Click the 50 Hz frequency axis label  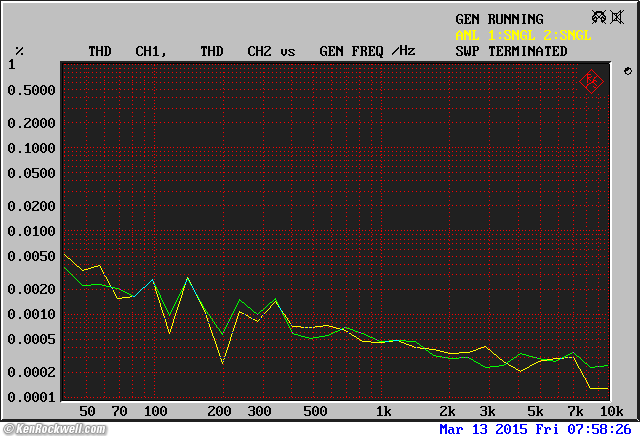[87, 411]
